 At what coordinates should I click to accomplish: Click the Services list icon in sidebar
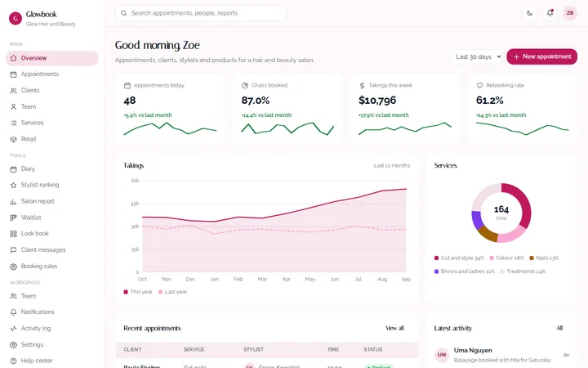point(14,123)
